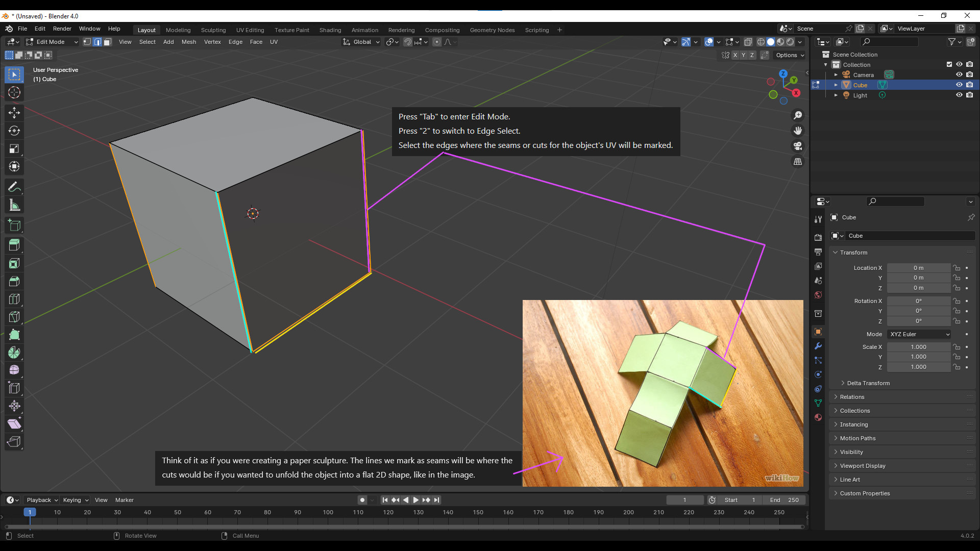Viewport: 980px width, 551px height.
Task: Click the pan hand viewport gizmo
Action: coord(798,131)
